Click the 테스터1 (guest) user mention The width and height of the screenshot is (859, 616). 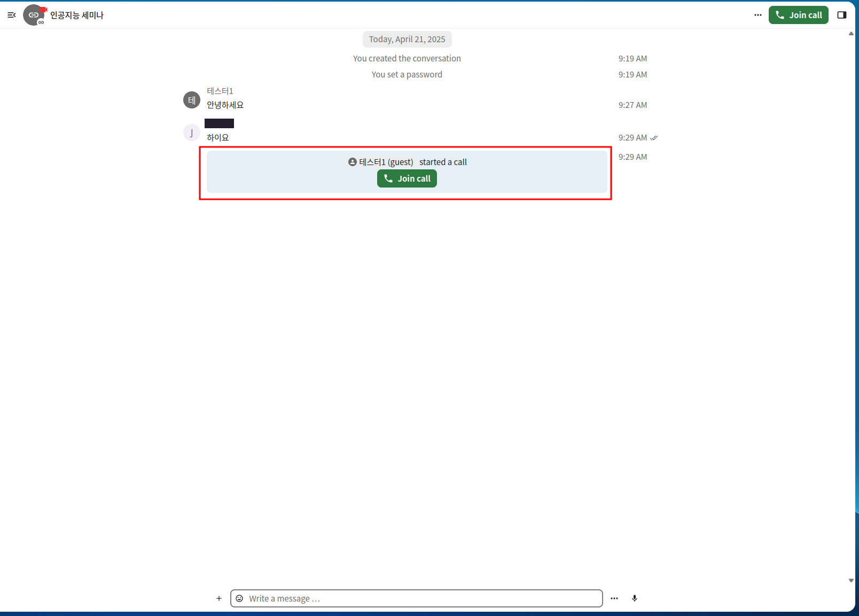click(381, 162)
